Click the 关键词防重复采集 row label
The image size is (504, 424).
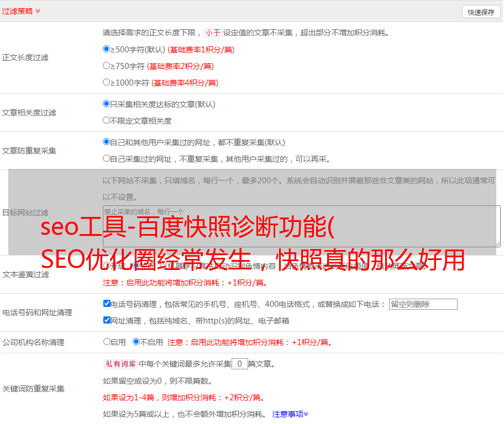tap(33, 389)
